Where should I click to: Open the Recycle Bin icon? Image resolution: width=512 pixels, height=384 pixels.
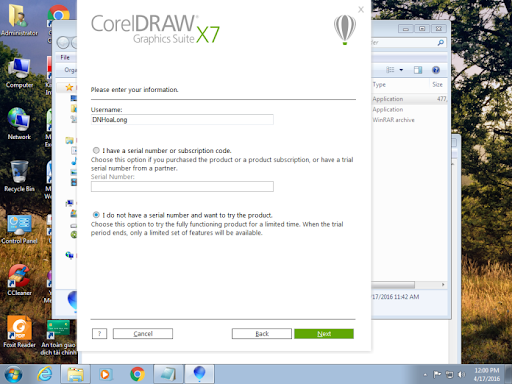pos(19,176)
